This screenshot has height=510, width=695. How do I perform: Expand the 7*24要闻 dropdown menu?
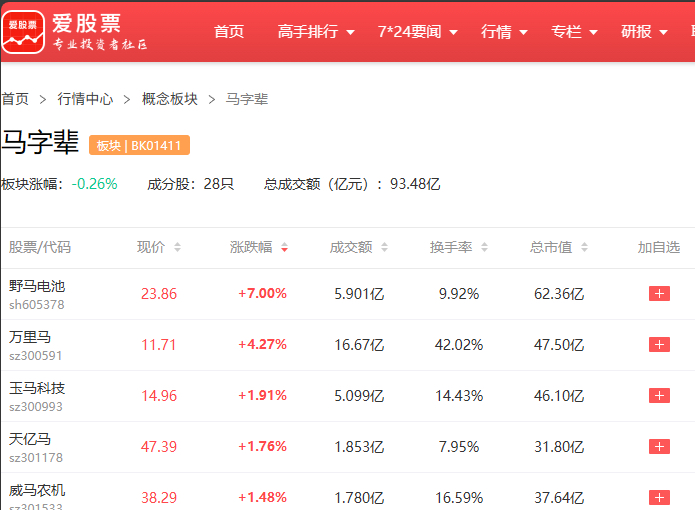(x=418, y=32)
